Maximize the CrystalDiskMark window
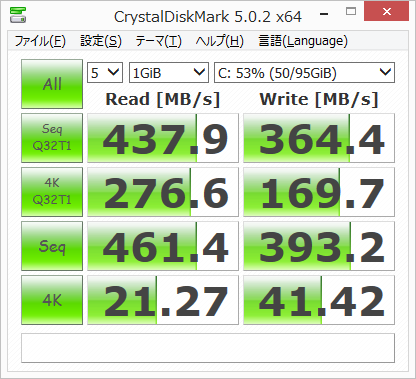Viewport: 416px width, 379px height. [351, 12]
